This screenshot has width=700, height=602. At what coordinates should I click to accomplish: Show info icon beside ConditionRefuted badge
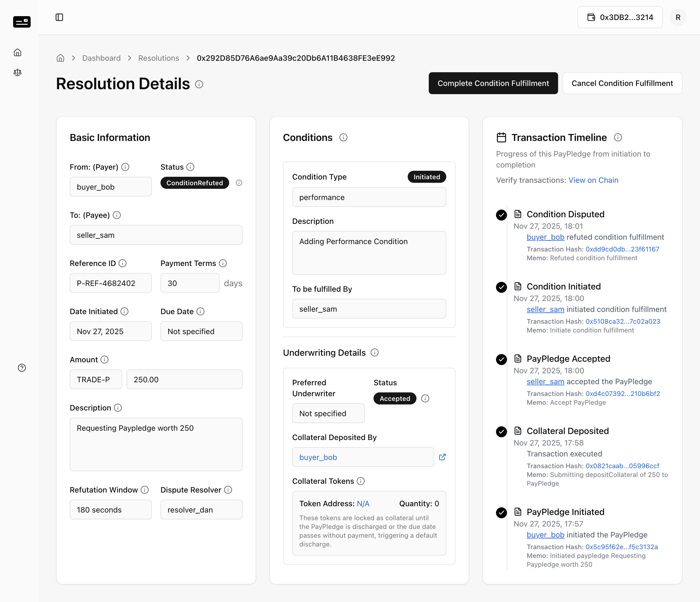click(x=239, y=183)
